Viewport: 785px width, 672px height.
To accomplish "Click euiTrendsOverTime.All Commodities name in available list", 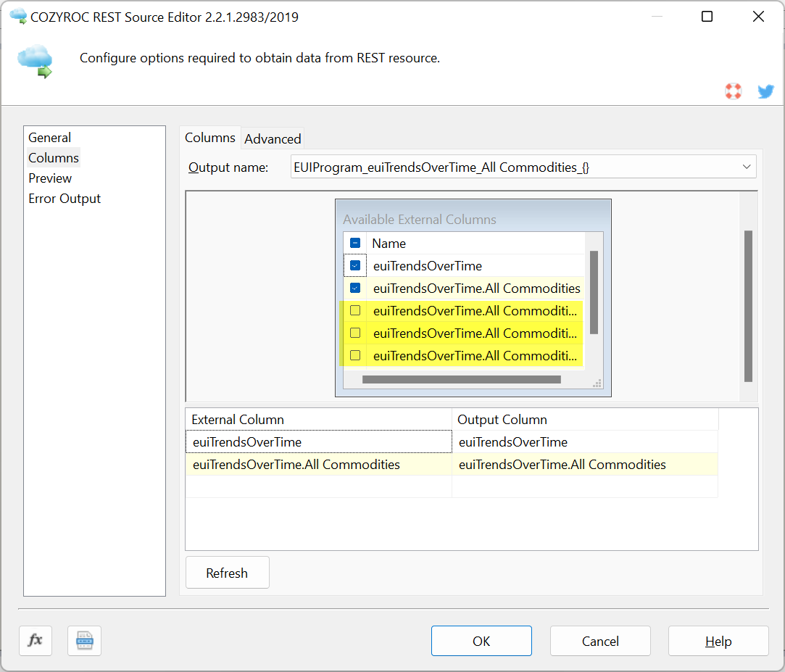I will [x=477, y=289].
